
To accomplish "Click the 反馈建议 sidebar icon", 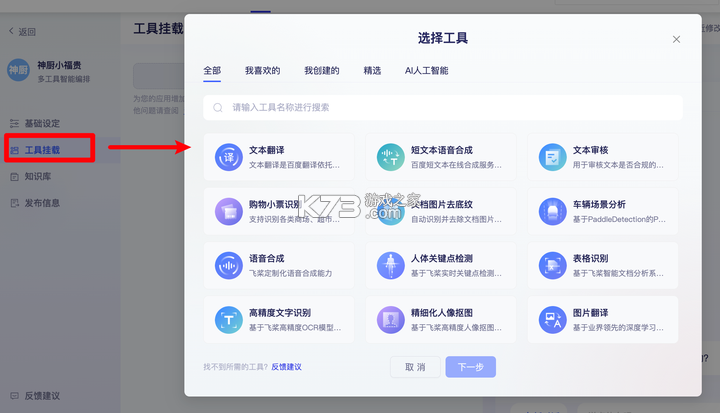I will pyautogui.click(x=15, y=396).
